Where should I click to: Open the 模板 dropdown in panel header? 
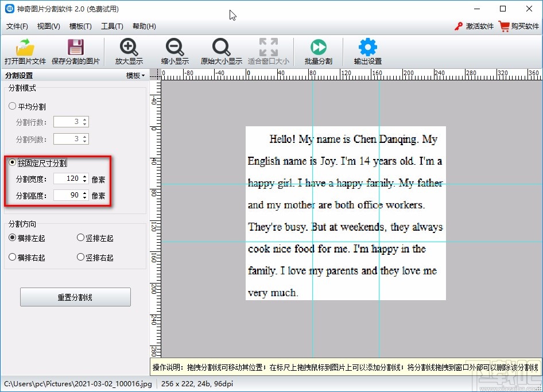(x=135, y=76)
